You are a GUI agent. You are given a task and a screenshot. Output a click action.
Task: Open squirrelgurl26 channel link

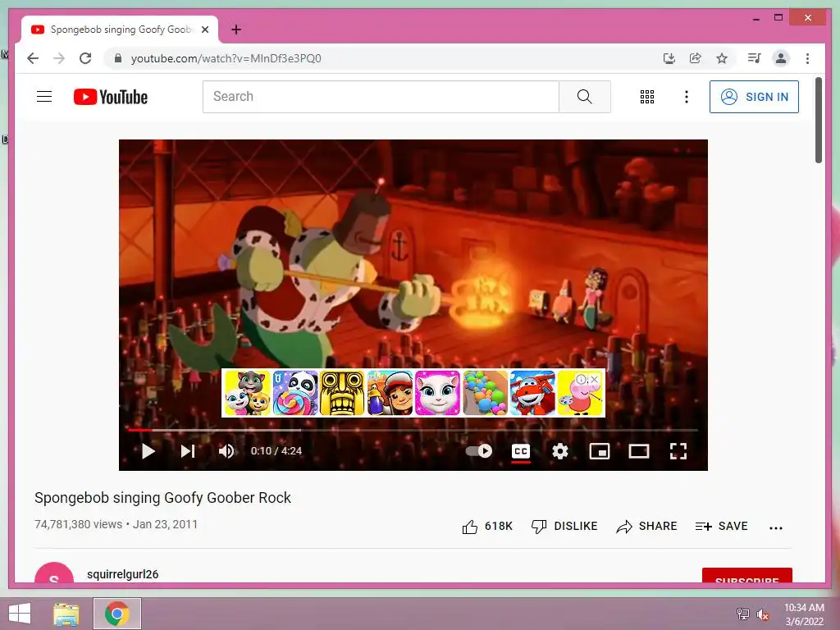point(123,574)
